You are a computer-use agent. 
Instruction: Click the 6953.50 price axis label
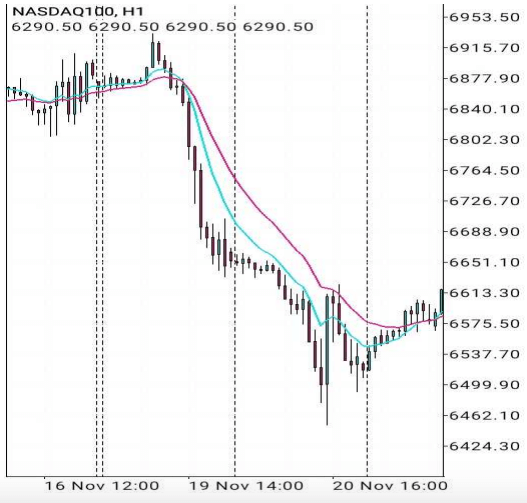click(484, 17)
